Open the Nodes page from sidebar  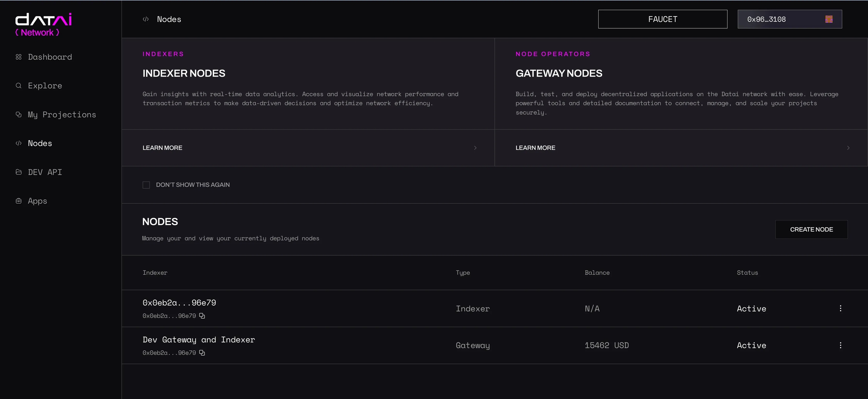(x=40, y=143)
